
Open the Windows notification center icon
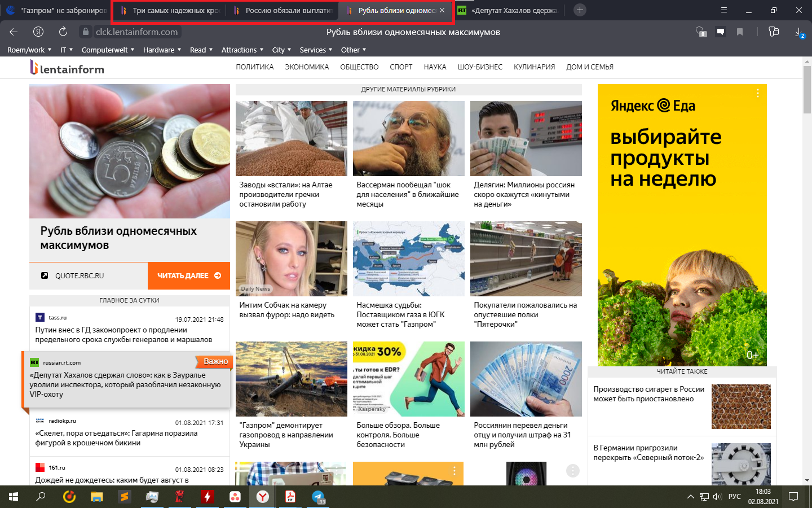(x=793, y=497)
